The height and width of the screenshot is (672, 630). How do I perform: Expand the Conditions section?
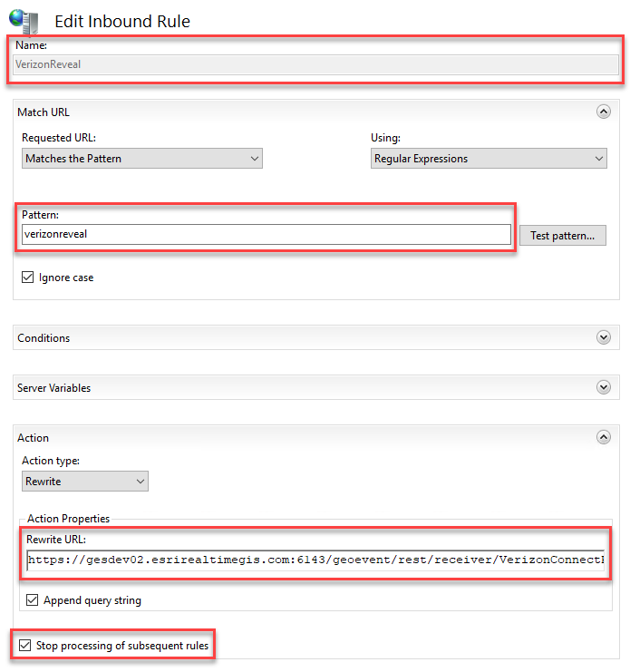coord(603,337)
